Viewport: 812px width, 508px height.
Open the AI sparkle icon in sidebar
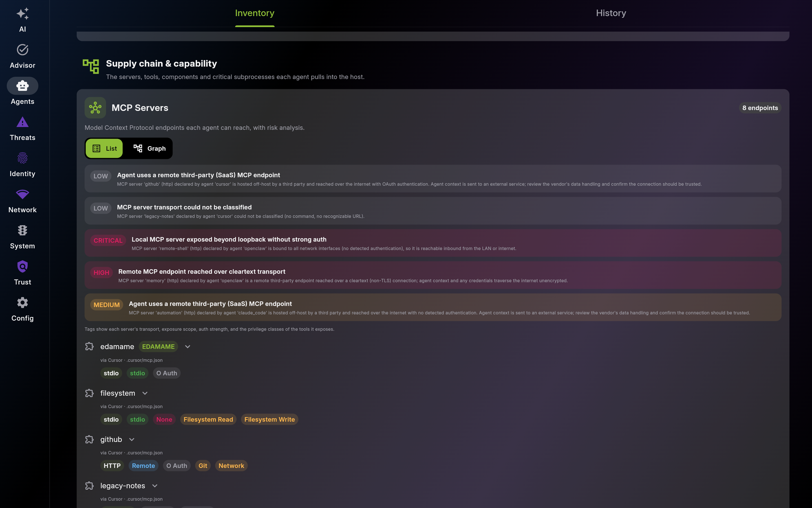[23, 14]
